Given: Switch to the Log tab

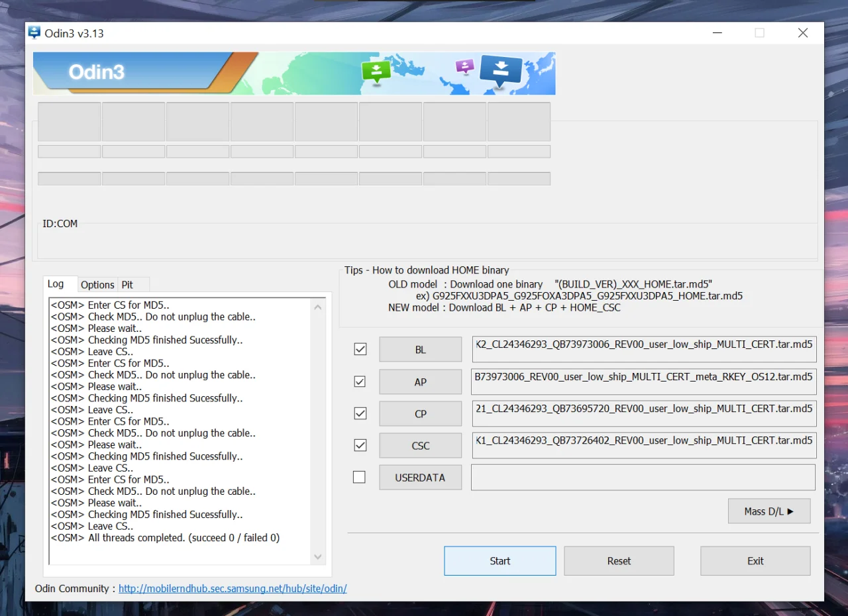Looking at the screenshot, I should point(60,283).
